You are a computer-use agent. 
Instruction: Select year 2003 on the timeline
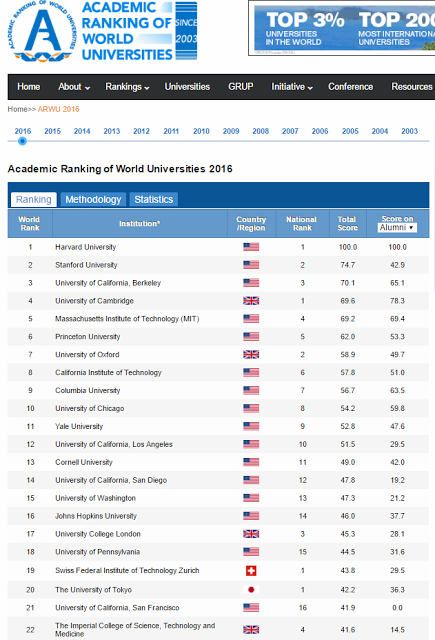coord(410,131)
